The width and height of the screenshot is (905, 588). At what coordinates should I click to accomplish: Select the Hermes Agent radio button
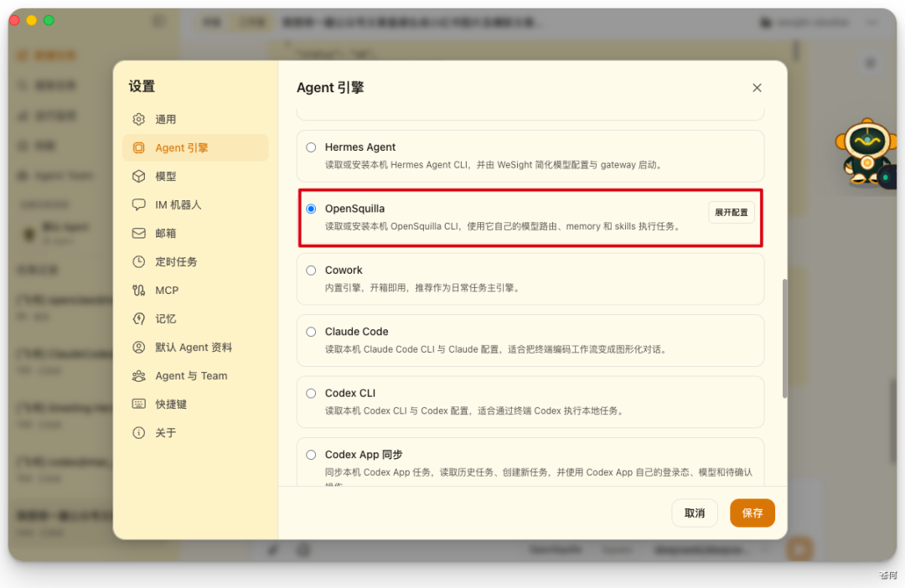pos(311,147)
